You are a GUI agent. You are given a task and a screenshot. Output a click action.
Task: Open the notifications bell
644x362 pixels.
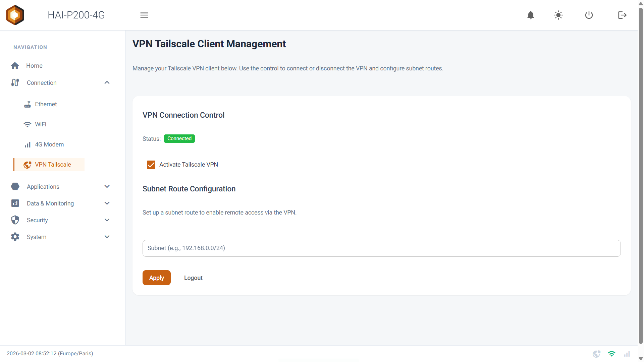click(531, 15)
